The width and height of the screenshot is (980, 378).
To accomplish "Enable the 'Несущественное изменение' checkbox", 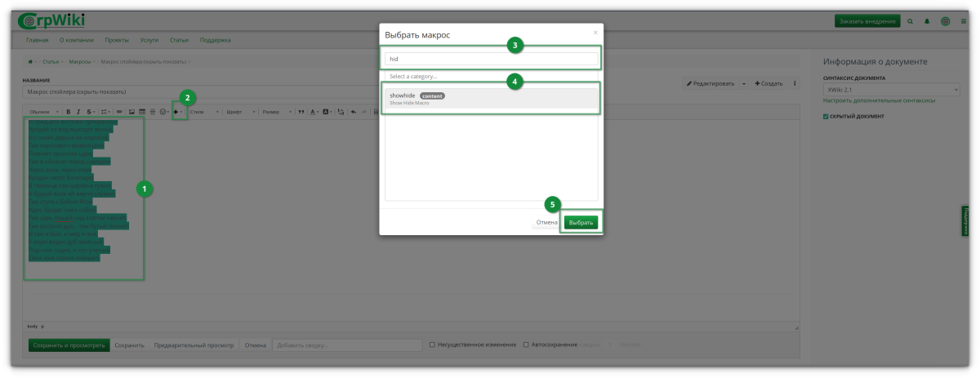I will [x=432, y=345].
